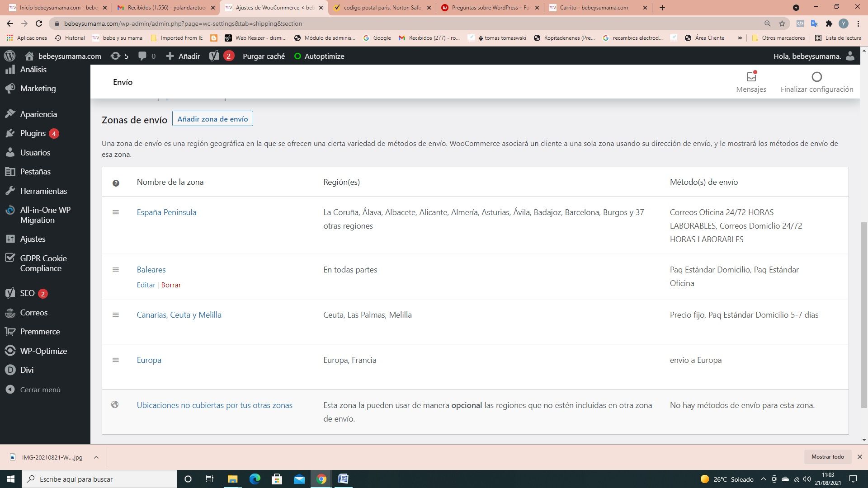Open browser extensions puzzle icon
Viewport: 868px width, 488px height.
click(829, 23)
